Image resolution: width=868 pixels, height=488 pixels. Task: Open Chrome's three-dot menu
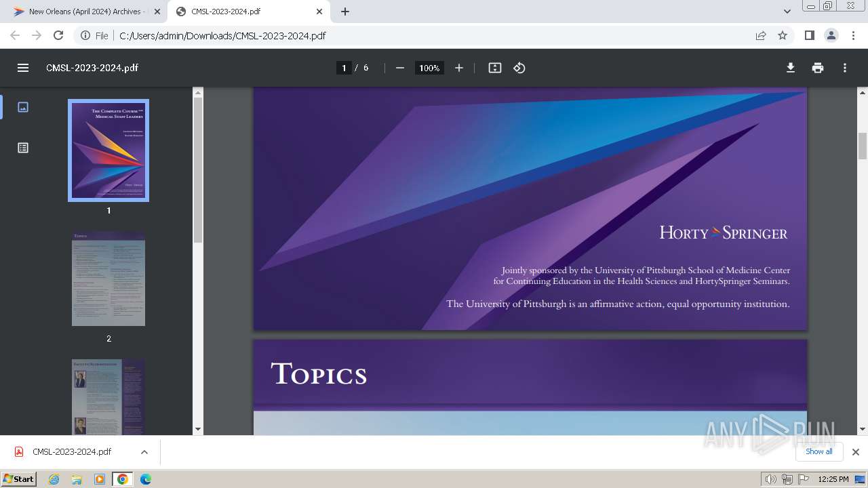(x=854, y=35)
